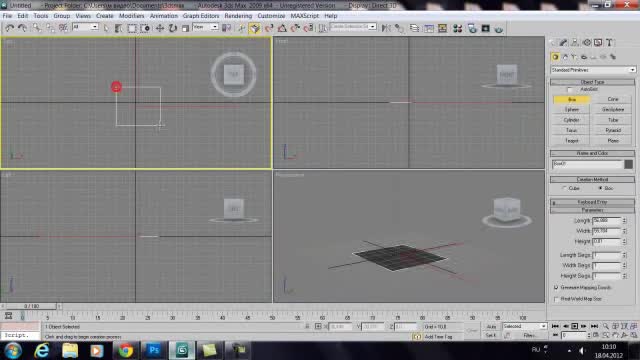Click the Render teapot icon
The image size is (640, 360).
[x=499, y=29]
